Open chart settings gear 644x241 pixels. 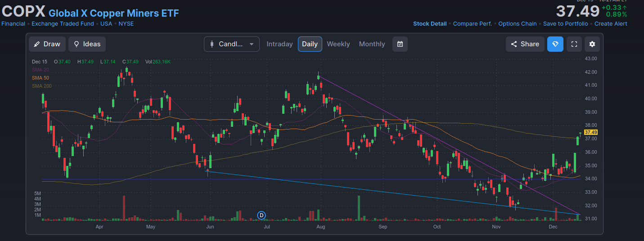point(592,44)
